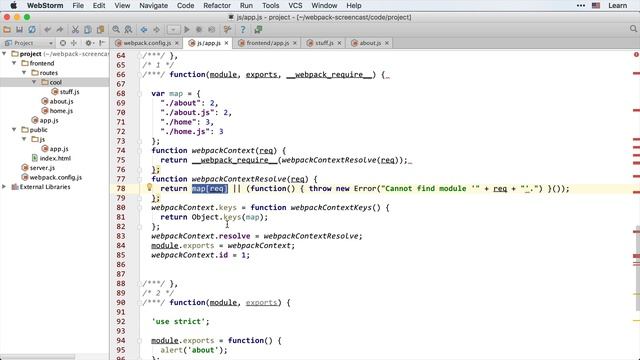This screenshot has width=640, height=360.
Task: Click the editor vertical scrollbar thumb
Action: (637, 267)
